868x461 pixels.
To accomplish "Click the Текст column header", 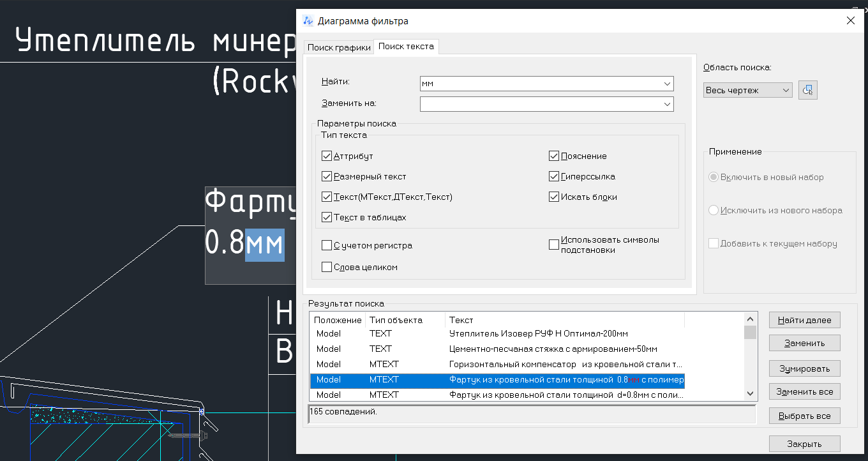I will 565,319.
